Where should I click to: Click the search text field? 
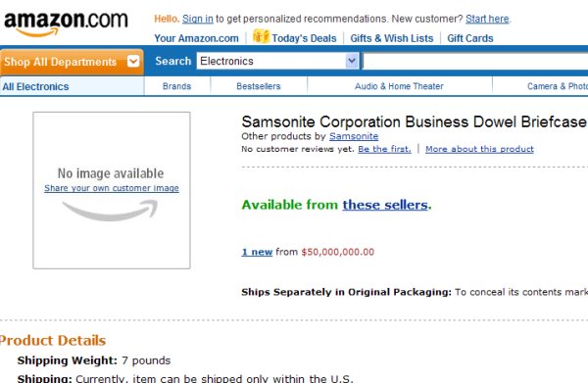coord(475,62)
